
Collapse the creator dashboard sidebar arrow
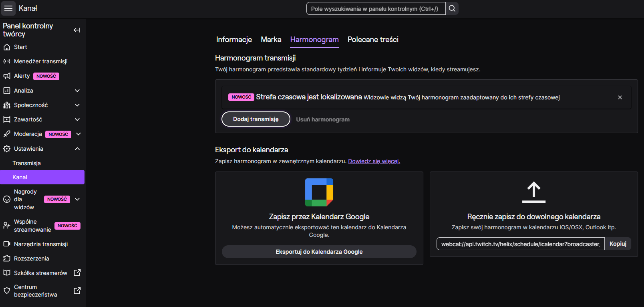[x=77, y=30]
